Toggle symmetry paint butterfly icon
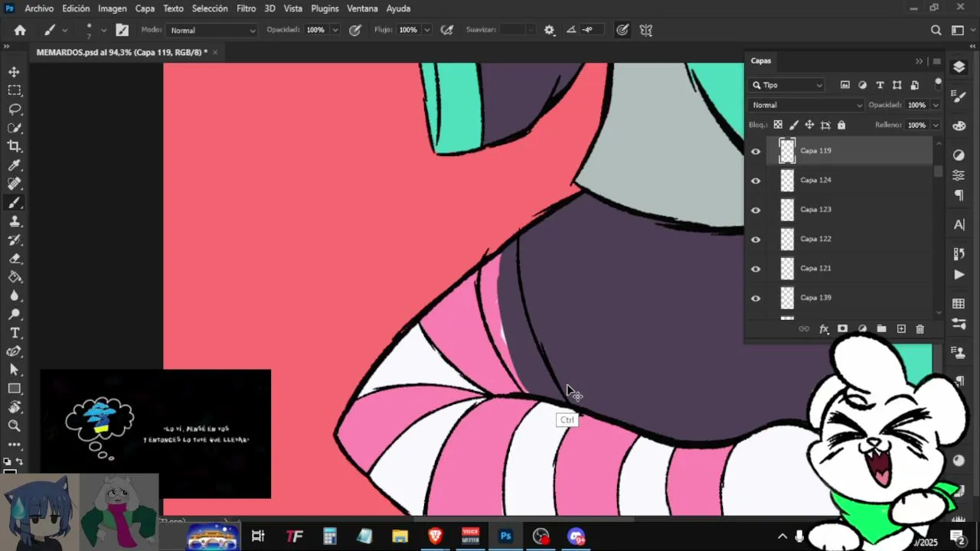 pos(646,30)
